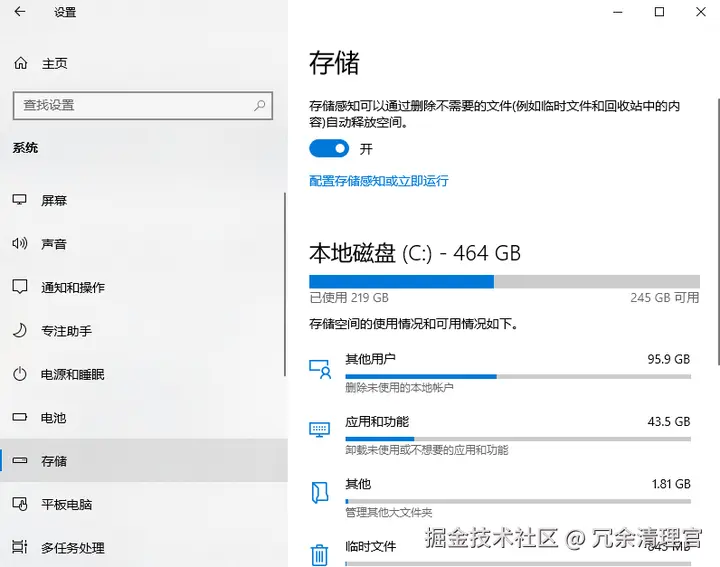Click 卸载未使用或不想要的应用和功能 description
This screenshot has height=567, width=720.
(427, 450)
